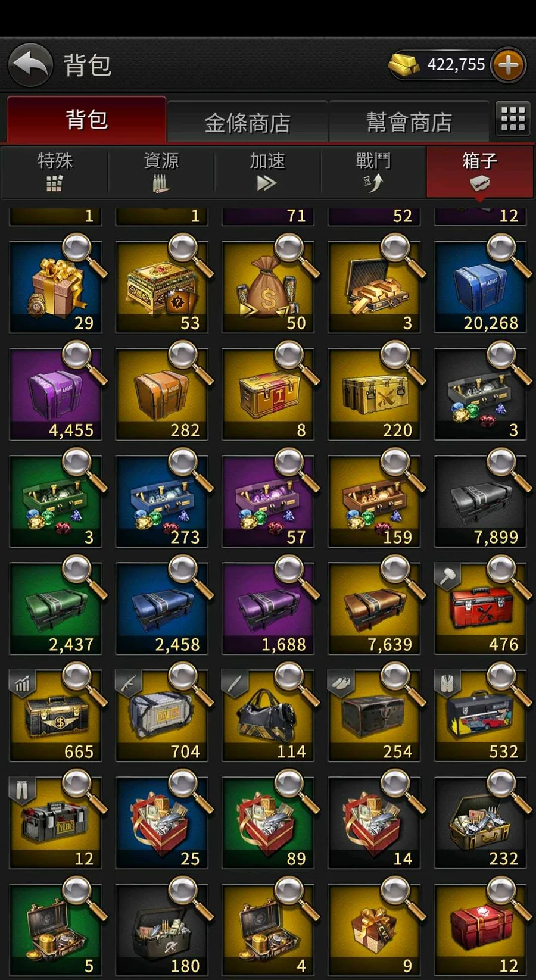Screen dimensions: 536x980
Task: Tap the plus icon to add gold
Action: pos(508,65)
